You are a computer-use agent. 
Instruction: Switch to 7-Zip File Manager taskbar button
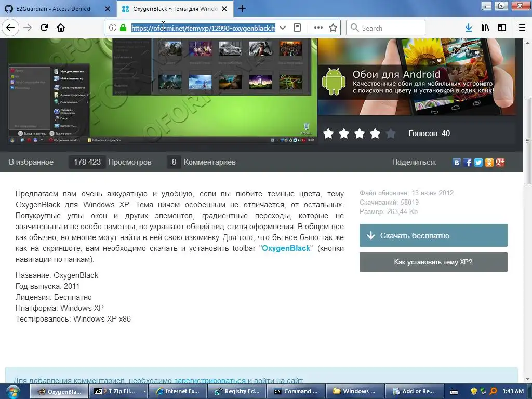(117, 391)
